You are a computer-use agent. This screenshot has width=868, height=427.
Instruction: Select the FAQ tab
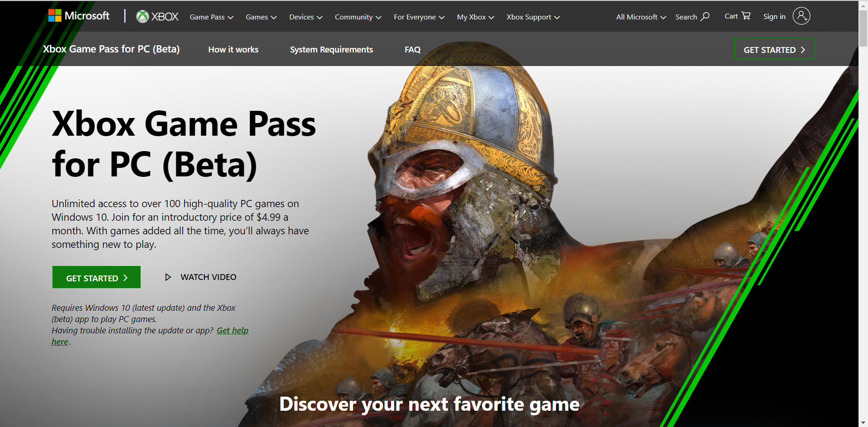(x=412, y=50)
